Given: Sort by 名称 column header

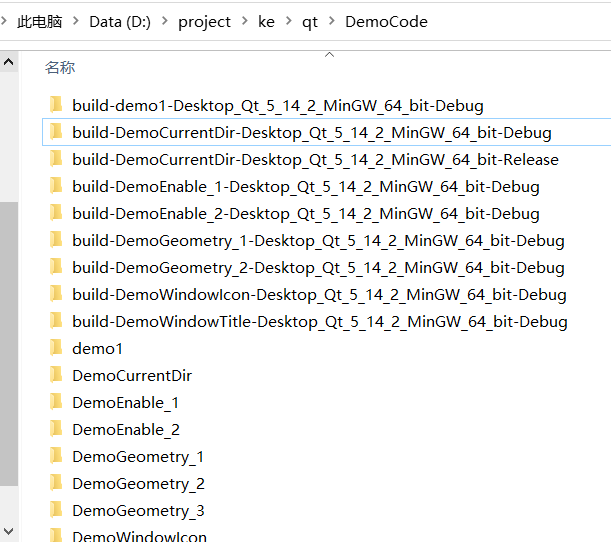Looking at the screenshot, I should (x=60, y=68).
